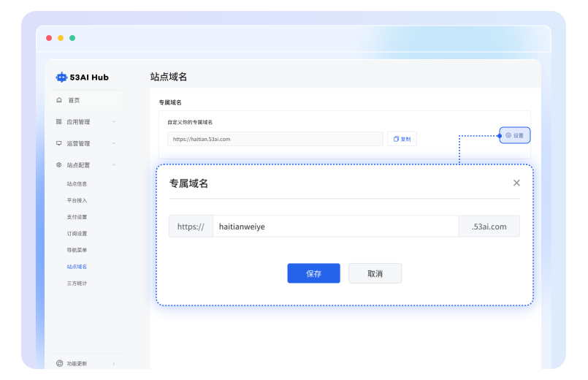Click the haitianweiye domain input field
The width and height of the screenshot is (588, 380).
pyautogui.click(x=335, y=227)
